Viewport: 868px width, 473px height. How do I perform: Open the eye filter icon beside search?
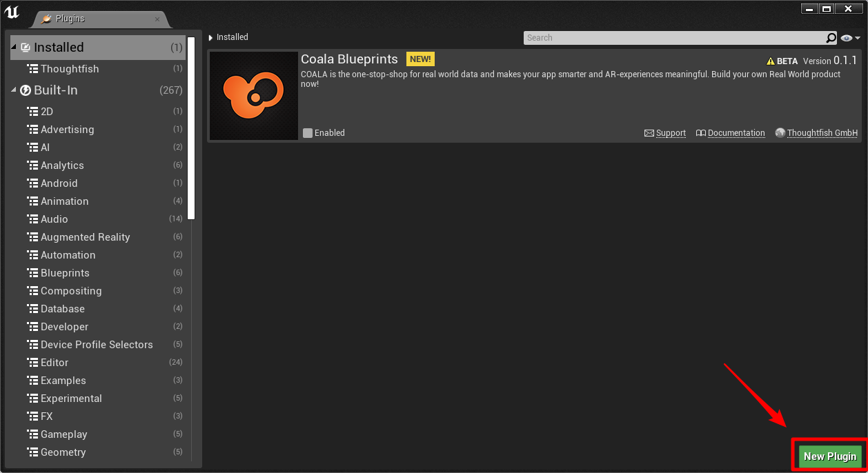click(847, 37)
